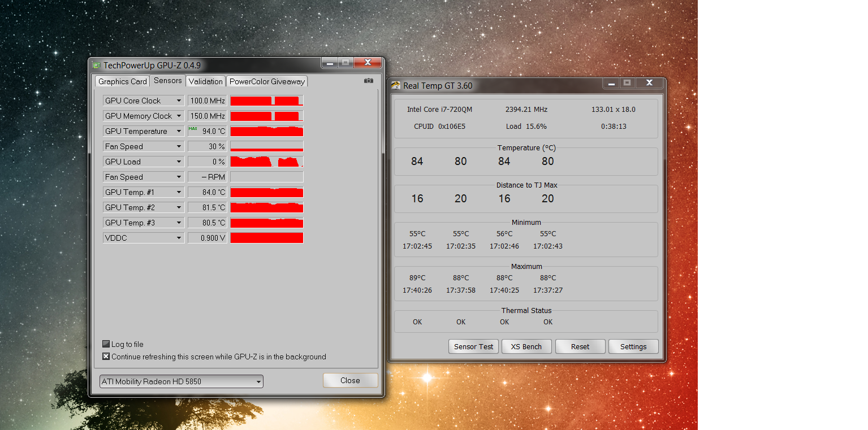Open the ATI Mobility Radeon HD 5850 selector
The width and height of the screenshot is (868, 430).
181,381
